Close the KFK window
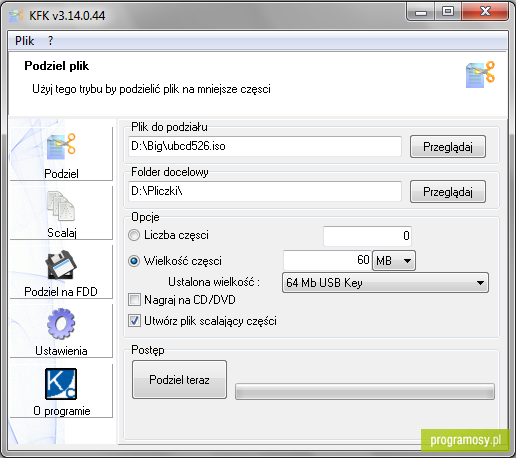Viewport: 516px width, 458px height. (485, 12)
